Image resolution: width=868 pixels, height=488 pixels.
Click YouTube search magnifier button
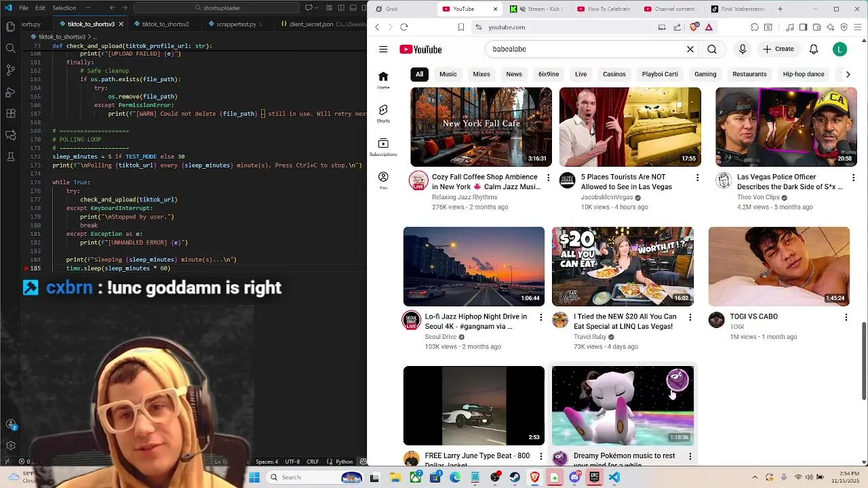coord(711,49)
